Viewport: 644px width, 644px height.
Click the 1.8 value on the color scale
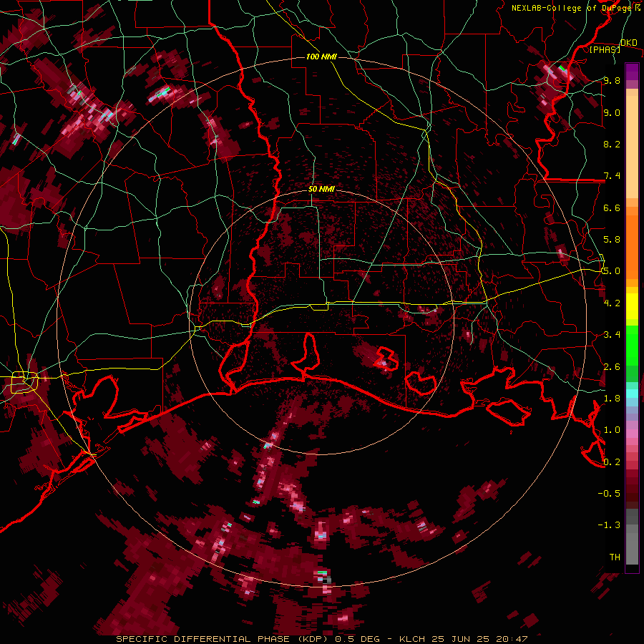[612, 399]
